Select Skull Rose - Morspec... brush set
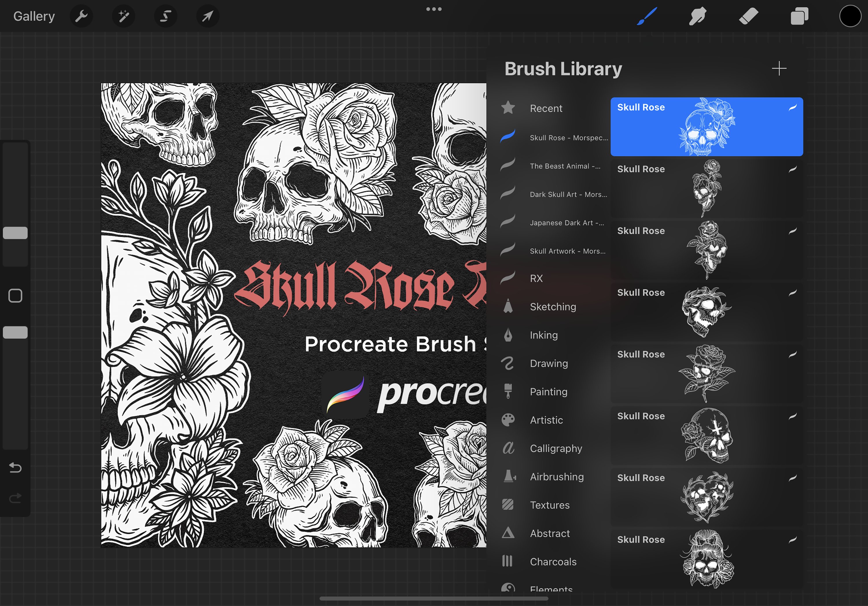 [554, 138]
